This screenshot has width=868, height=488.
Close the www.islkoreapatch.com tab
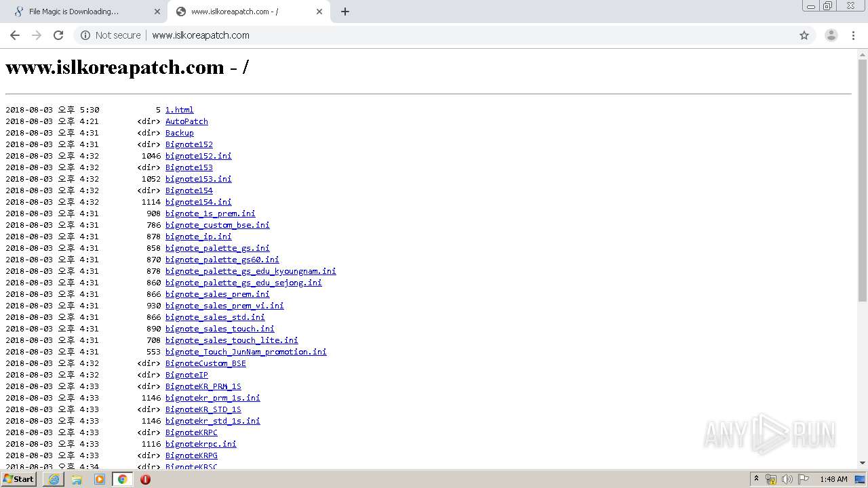tap(319, 12)
